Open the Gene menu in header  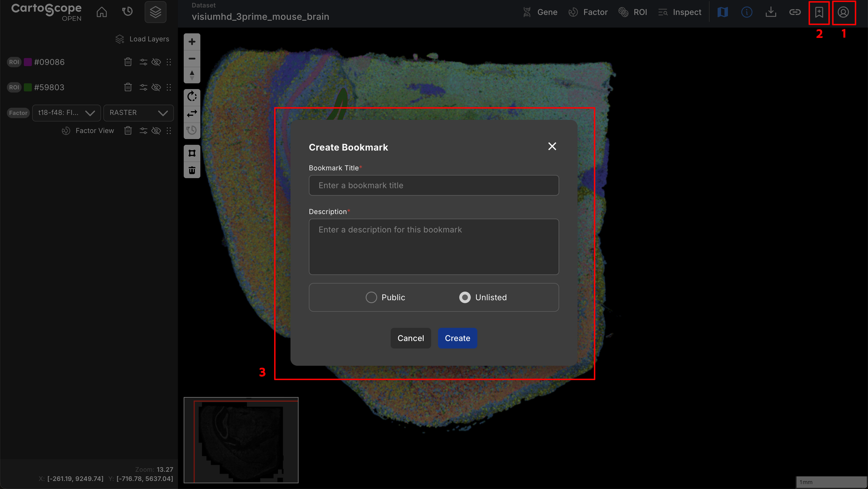tap(540, 12)
